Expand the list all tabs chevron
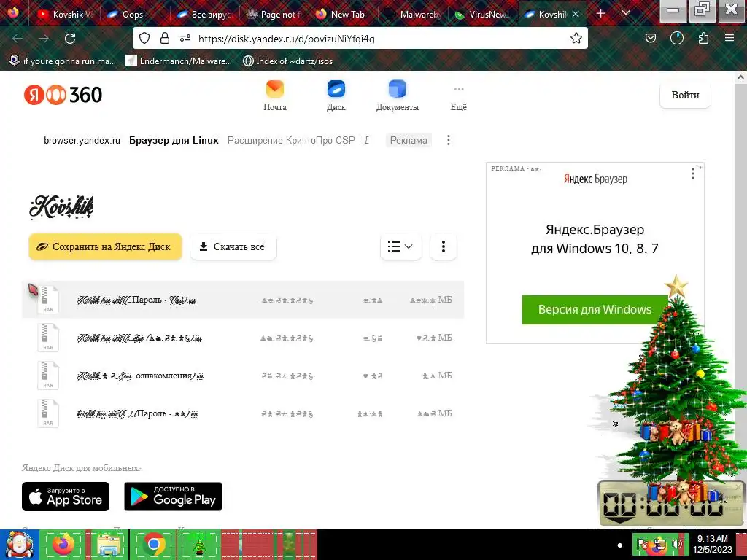The image size is (747, 560). point(626,13)
